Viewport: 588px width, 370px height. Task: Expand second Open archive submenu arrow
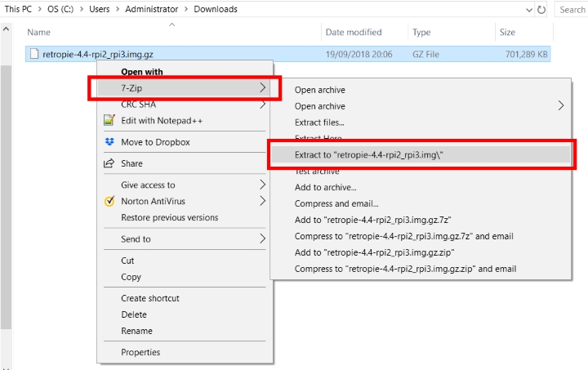click(560, 105)
